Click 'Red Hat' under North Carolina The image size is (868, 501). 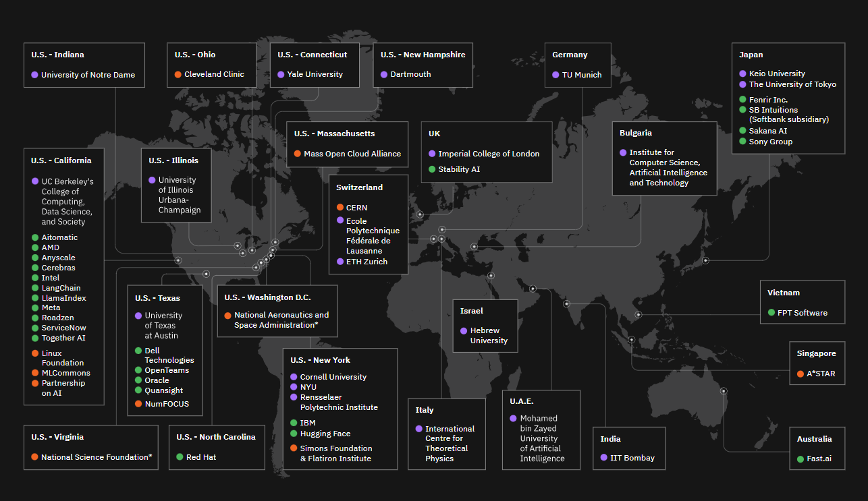click(x=201, y=457)
